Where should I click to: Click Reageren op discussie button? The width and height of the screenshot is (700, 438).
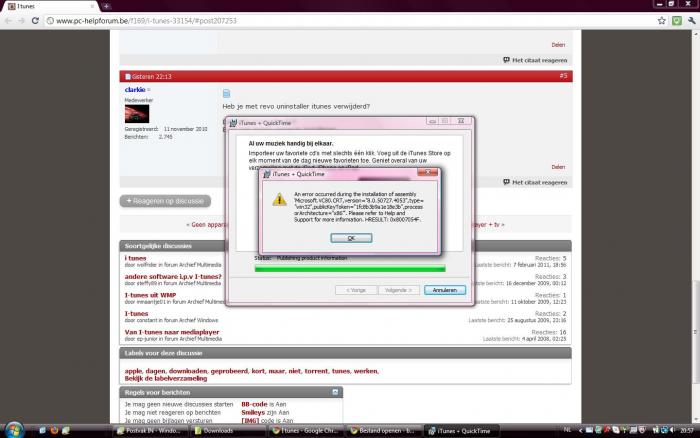coord(165,201)
